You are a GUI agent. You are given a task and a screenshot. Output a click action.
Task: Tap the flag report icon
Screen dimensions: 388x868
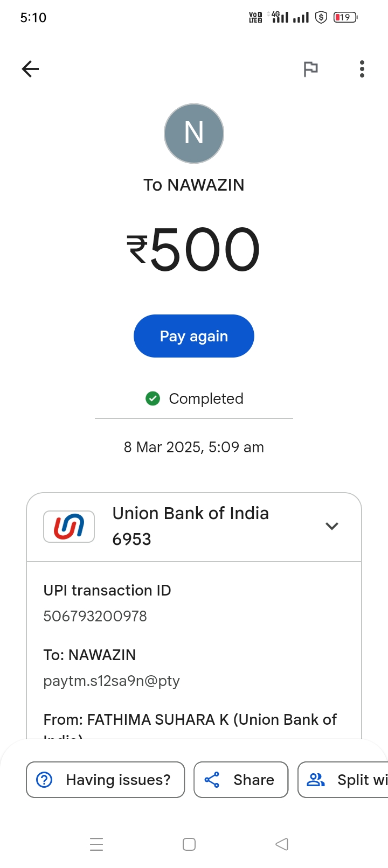pyautogui.click(x=310, y=69)
